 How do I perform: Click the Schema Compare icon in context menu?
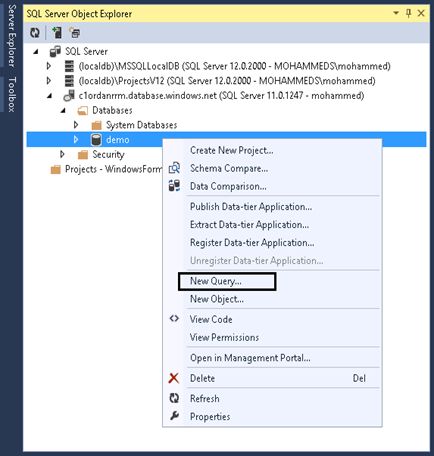tap(174, 168)
